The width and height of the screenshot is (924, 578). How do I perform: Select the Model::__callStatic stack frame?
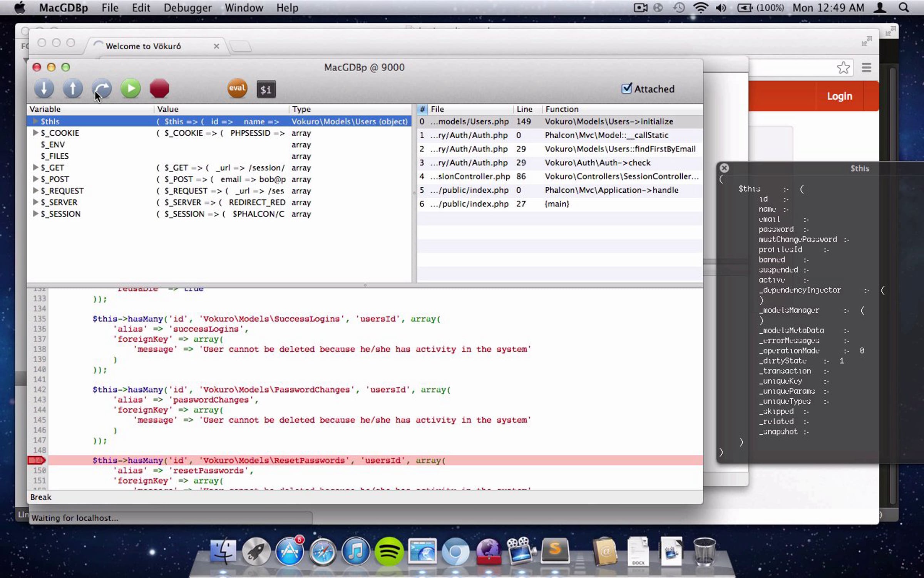point(560,135)
